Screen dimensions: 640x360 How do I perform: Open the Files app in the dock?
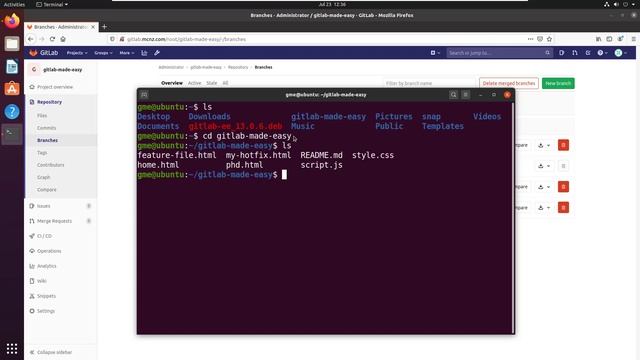pyautogui.click(x=12, y=44)
